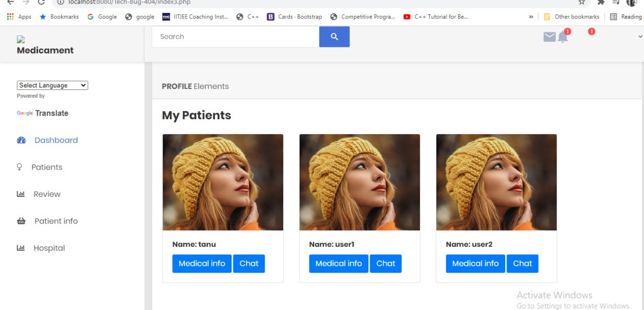Click the blue search magnifier button

tap(334, 37)
